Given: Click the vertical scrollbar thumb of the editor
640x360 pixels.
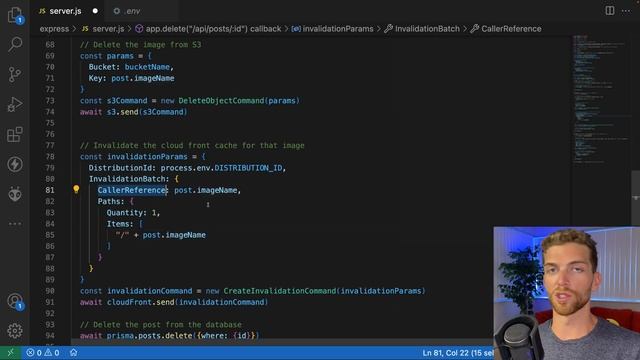Looking at the screenshot, I should [636, 198].
